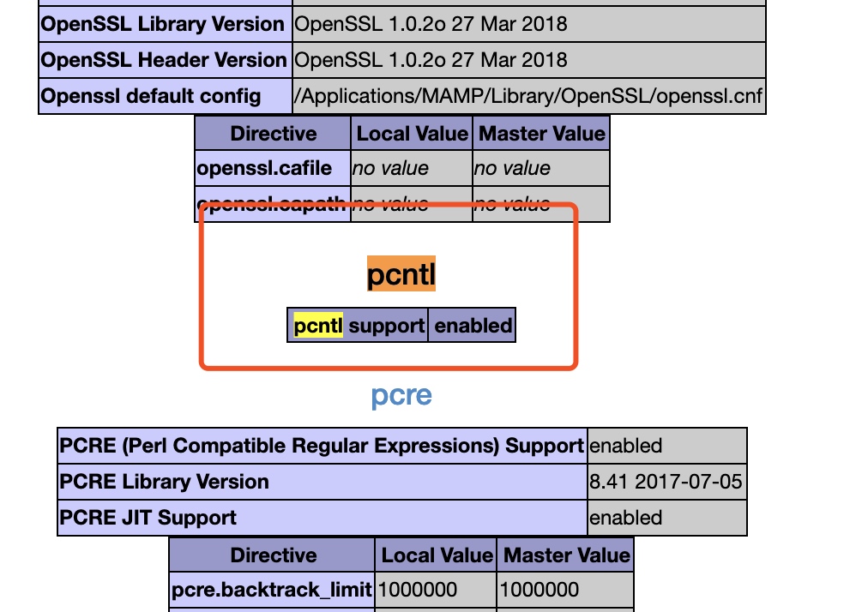The width and height of the screenshot is (868, 612).
Task: Click the Local Value header in the pcre table
Action: pos(437,555)
